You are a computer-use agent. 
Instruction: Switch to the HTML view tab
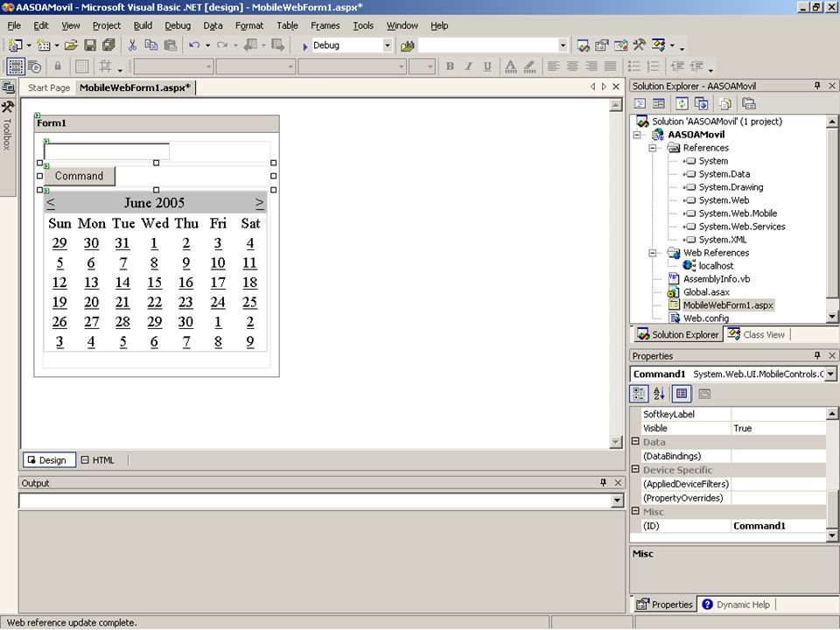coord(98,460)
